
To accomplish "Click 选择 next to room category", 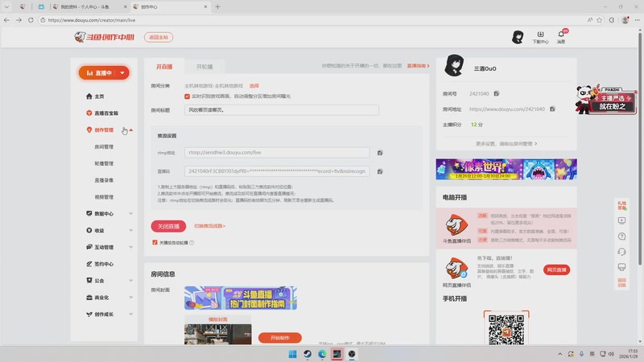I will (254, 86).
